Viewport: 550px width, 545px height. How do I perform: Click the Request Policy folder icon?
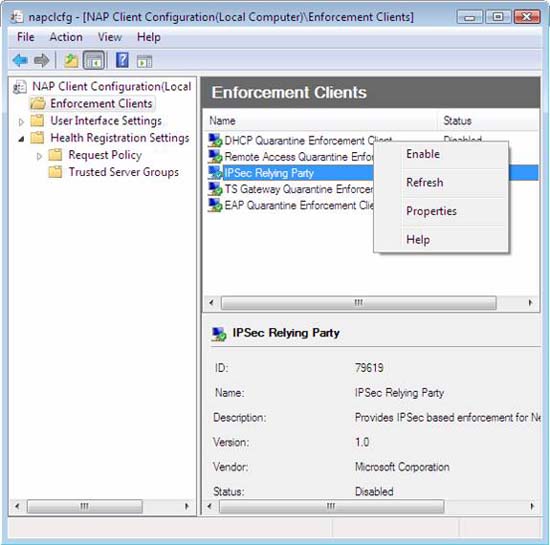(x=55, y=155)
